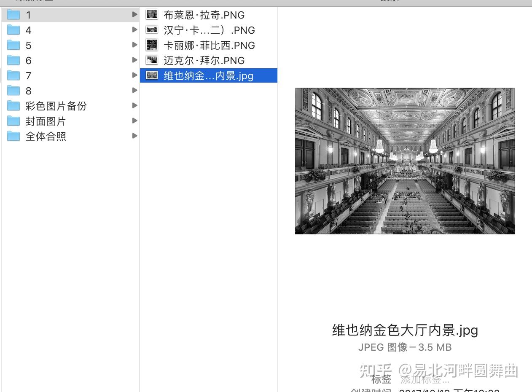The image size is (532, 392).
Task: Expand folder 4 with its arrow
Action: pos(134,30)
